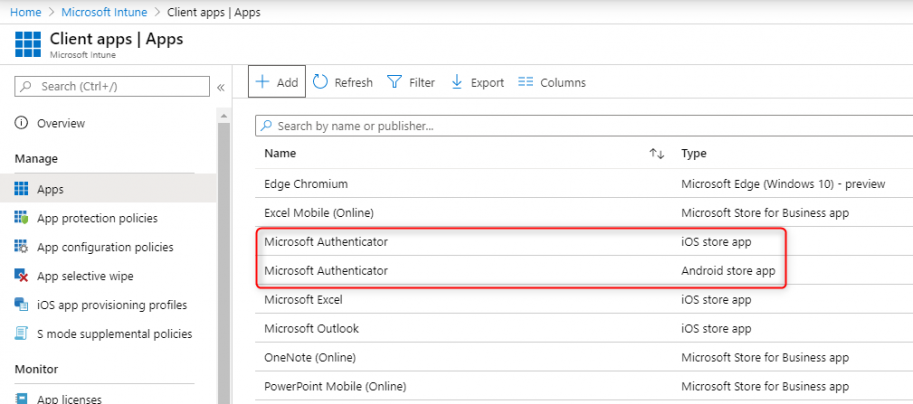913x404 pixels.
Task: Click iOS store app type of Microsoft Outlook
Action: tap(716, 329)
